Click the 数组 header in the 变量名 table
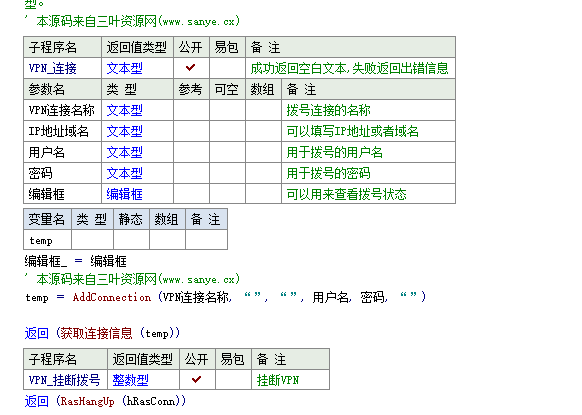The height and width of the screenshot is (415, 582). click(x=167, y=219)
